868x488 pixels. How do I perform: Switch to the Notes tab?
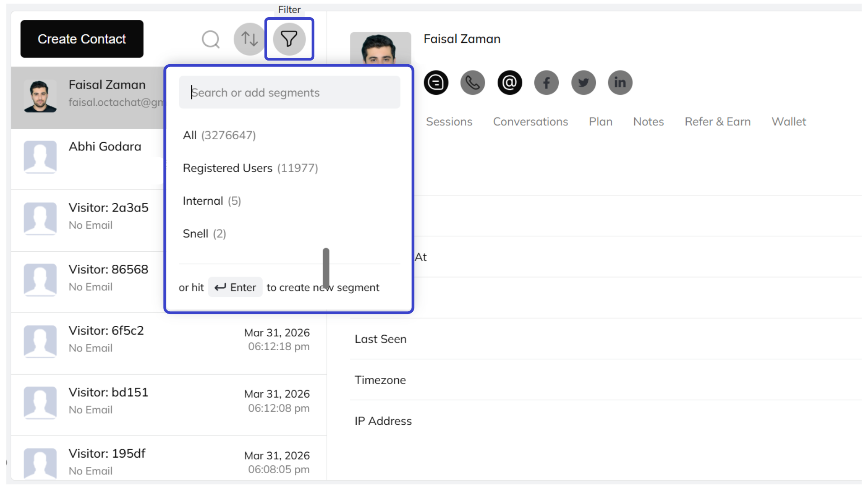[x=648, y=121]
